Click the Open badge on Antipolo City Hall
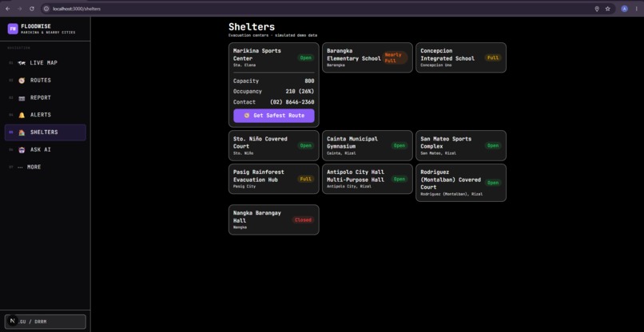The image size is (644, 332). click(400, 179)
